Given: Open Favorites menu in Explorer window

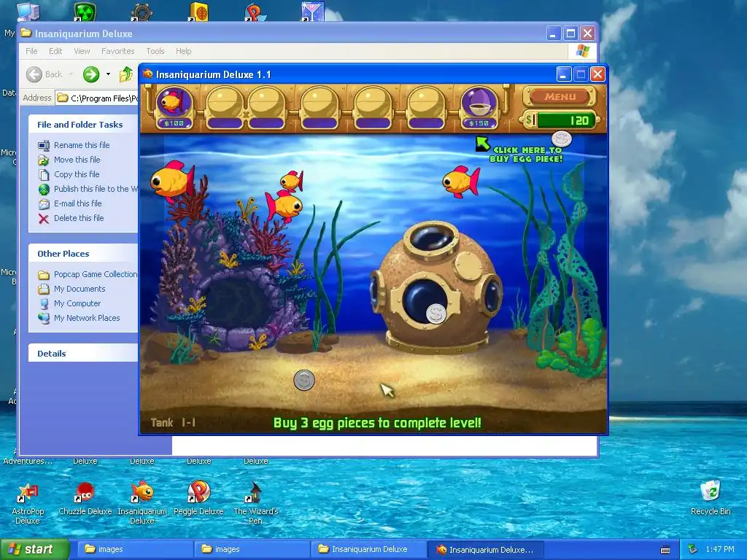Looking at the screenshot, I should point(117,51).
